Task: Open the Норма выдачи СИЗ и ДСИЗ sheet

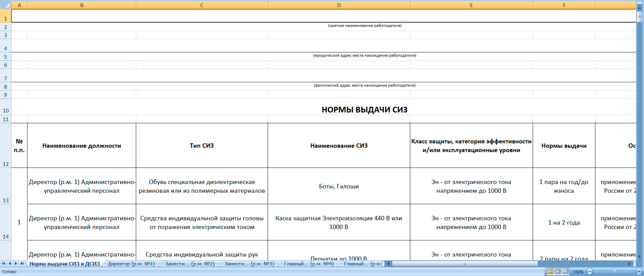Action: tap(65, 264)
